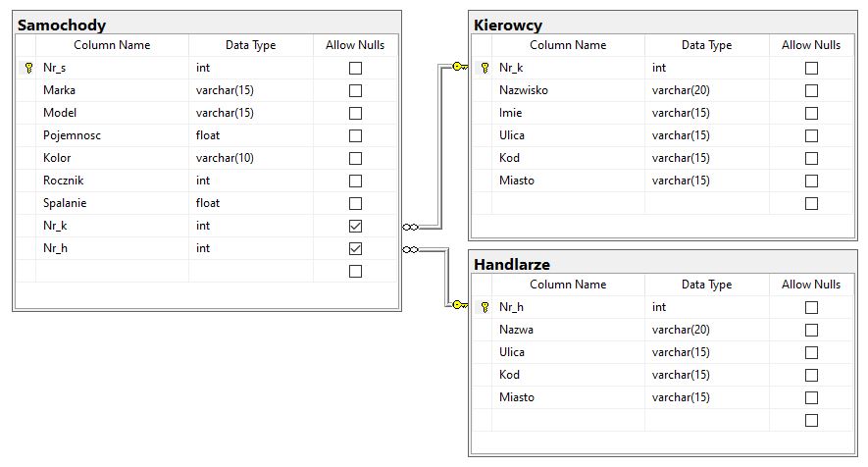Tick Allow Nulls for Nazwa in Handlarze
Image resolution: width=868 pixels, height=467 pixels.
click(x=811, y=330)
